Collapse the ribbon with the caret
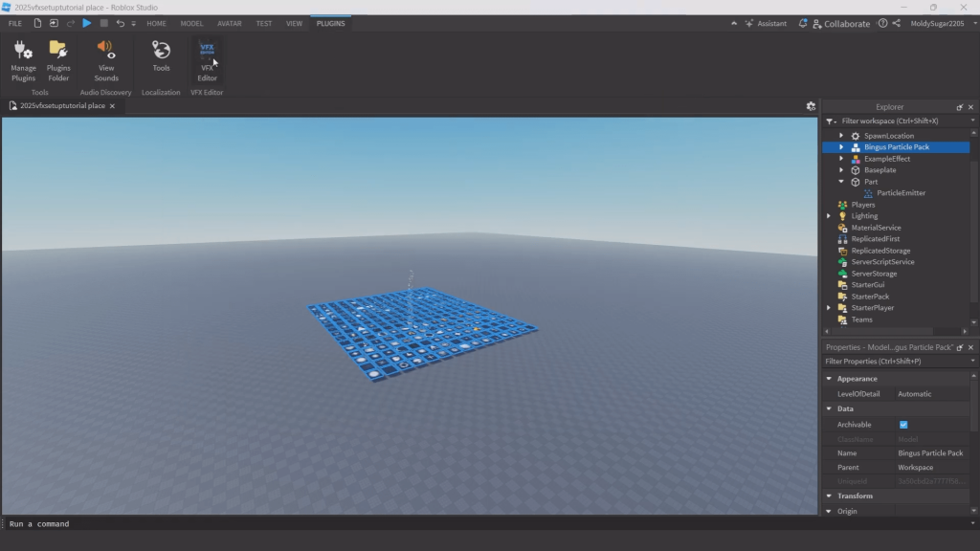Screen dimensions: 980x551 click(734, 23)
